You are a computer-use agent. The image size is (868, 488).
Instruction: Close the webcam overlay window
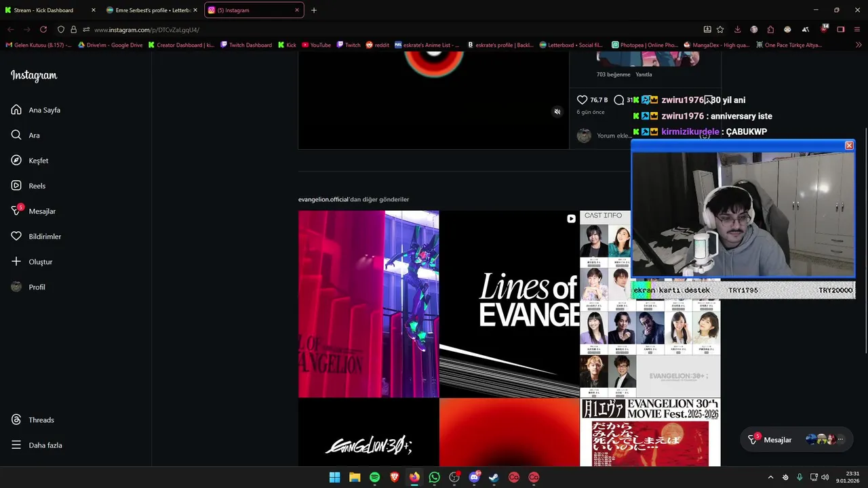point(849,146)
